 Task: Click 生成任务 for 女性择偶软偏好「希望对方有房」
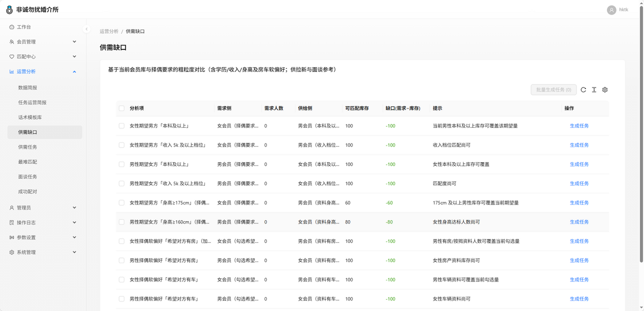579,241
